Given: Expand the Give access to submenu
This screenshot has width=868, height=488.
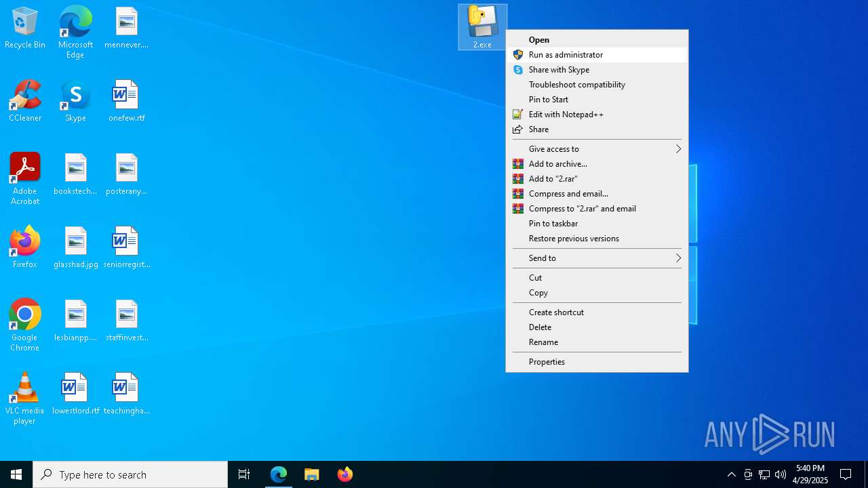Looking at the screenshot, I should 597,149.
